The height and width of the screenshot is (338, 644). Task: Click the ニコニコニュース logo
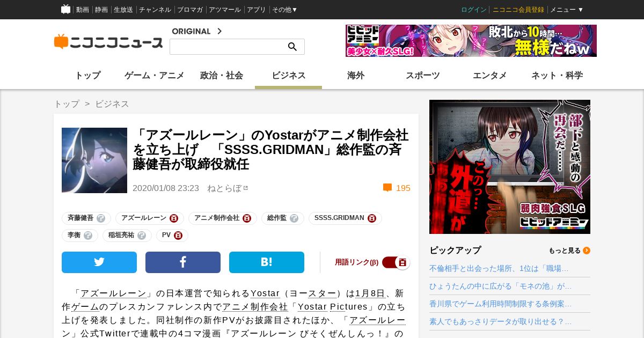pyautogui.click(x=108, y=42)
